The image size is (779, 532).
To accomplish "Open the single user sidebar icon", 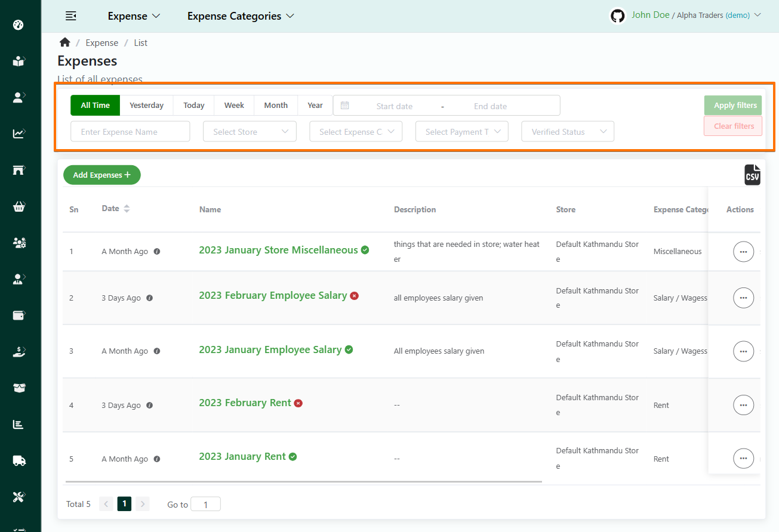I will (19, 97).
